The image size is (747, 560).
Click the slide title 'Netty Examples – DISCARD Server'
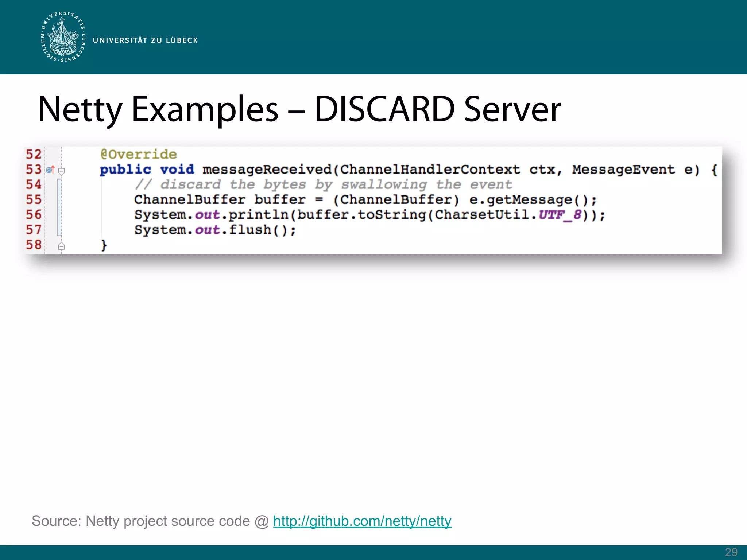click(299, 109)
